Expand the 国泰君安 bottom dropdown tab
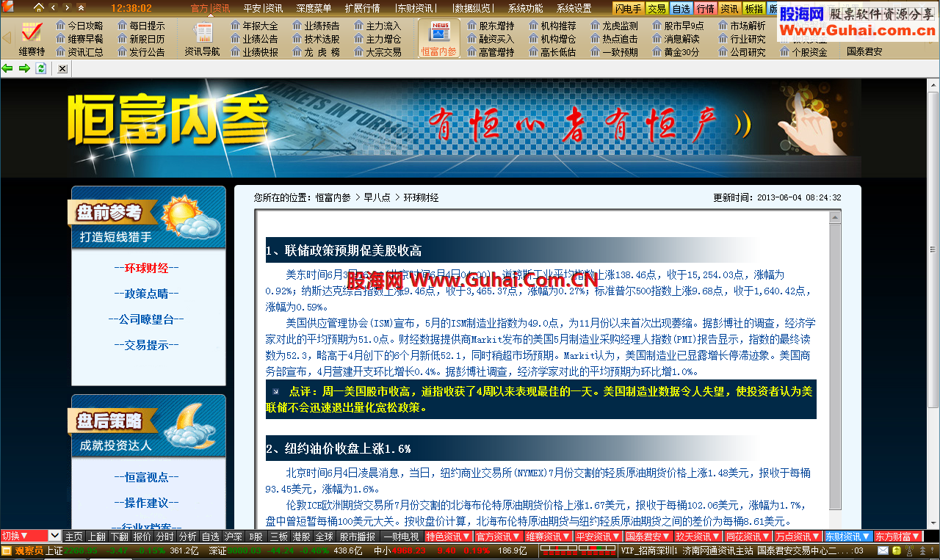The height and width of the screenshot is (560, 940). [x=648, y=537]
